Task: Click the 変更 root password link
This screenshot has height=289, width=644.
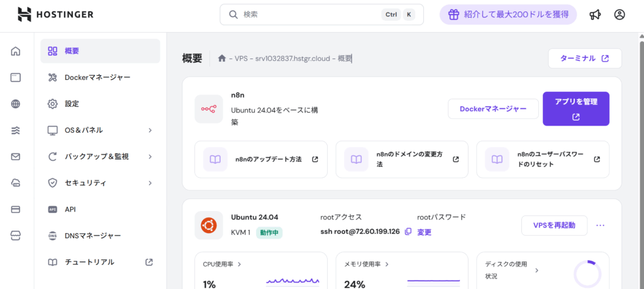Action: [x=425, y=232]
